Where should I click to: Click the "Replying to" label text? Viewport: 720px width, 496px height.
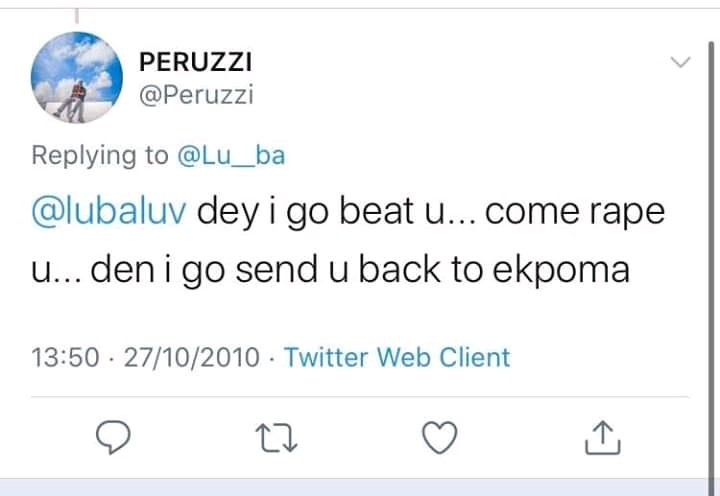click(100, 155)
